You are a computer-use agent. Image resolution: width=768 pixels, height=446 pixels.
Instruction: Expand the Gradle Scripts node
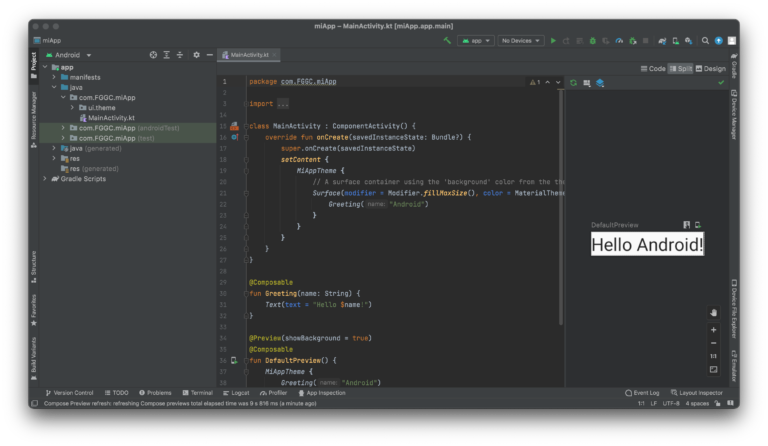[x=45, y=179]
